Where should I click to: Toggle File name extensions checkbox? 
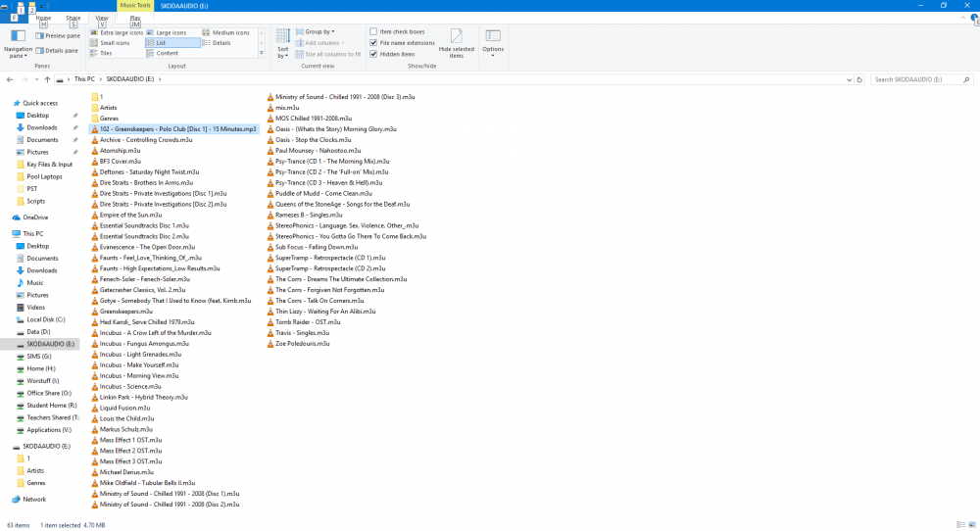tap(373, 43)
